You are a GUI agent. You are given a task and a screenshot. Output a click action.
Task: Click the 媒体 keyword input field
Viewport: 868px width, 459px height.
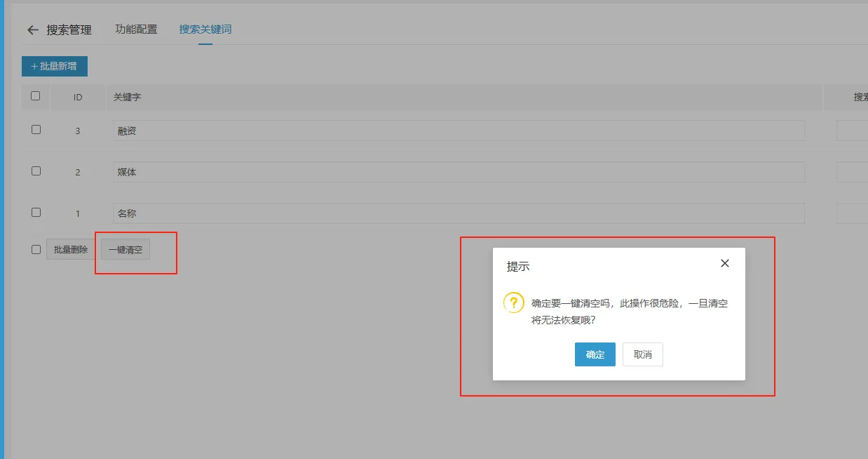[458, 172]
